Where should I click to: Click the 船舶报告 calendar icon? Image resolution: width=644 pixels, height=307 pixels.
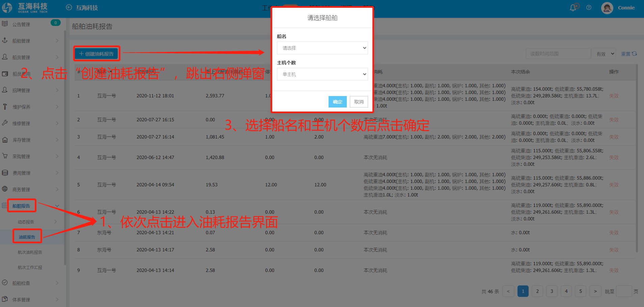point(4,206)
